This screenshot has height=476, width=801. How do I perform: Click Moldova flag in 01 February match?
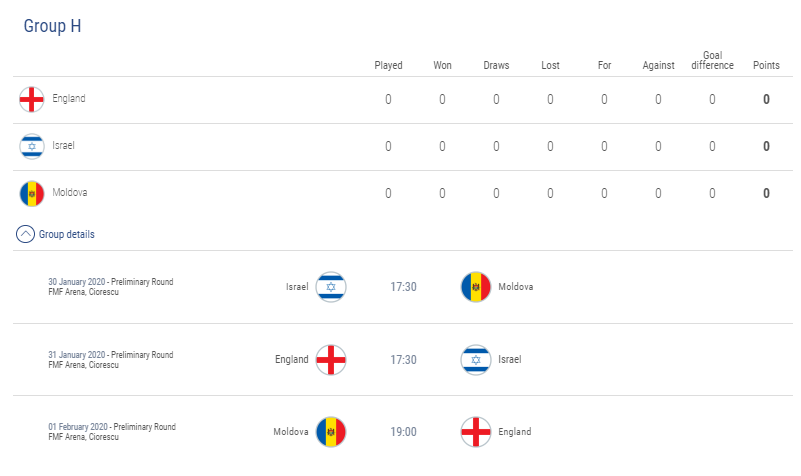(331, 432)
